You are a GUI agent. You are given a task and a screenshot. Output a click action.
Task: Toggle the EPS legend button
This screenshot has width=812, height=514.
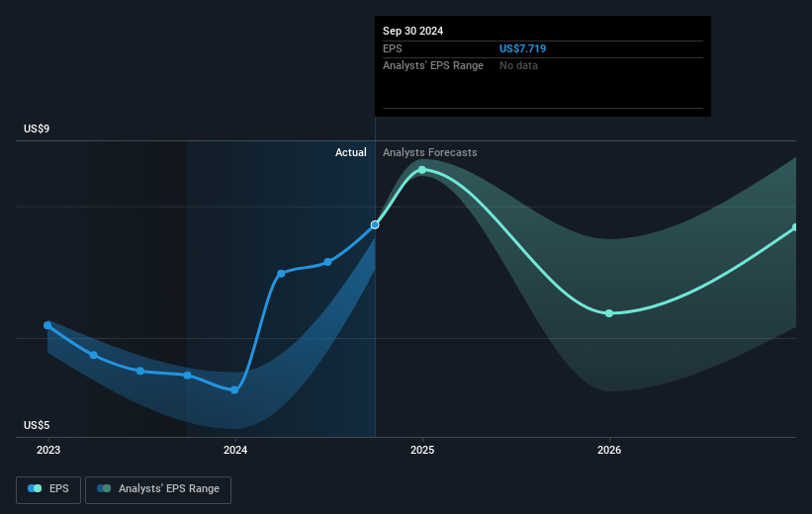(48, 489)
